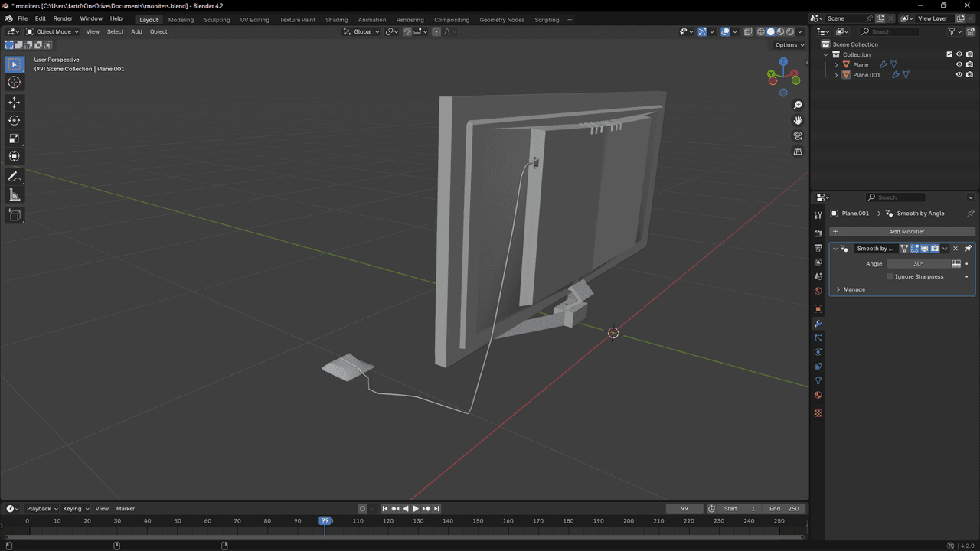Disable Plane.001 in renders
The width and height of the screenshot is (980, 551).
click(x=969, y=75)
